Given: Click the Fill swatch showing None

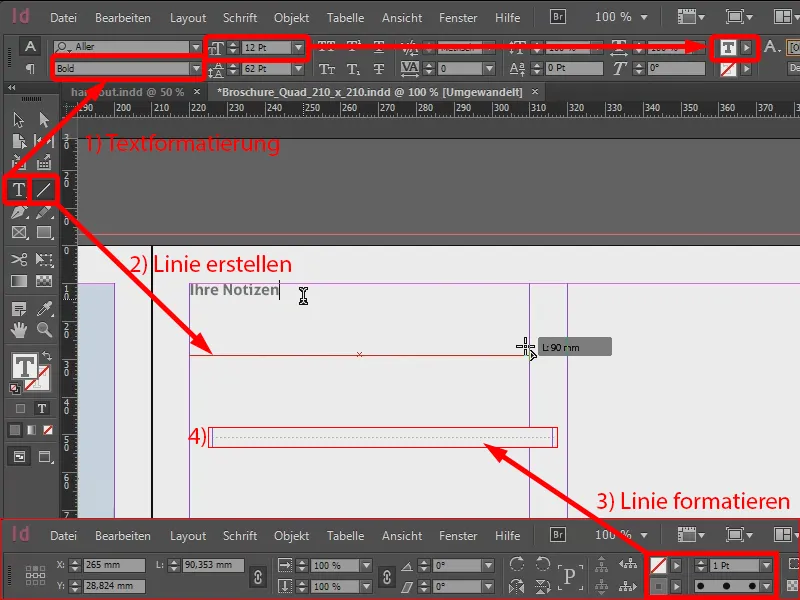Looking at the screenshot, I should tap(657, 564).
